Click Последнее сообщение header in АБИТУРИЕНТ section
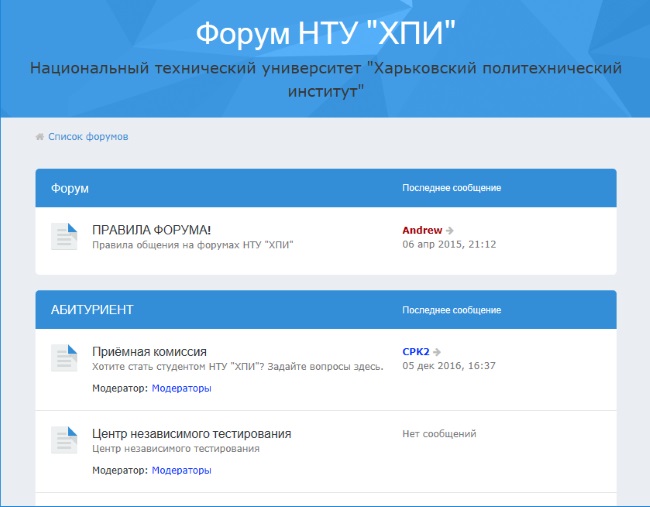The height and width of the screenshot is (507, 650). (x=451, y=310)
